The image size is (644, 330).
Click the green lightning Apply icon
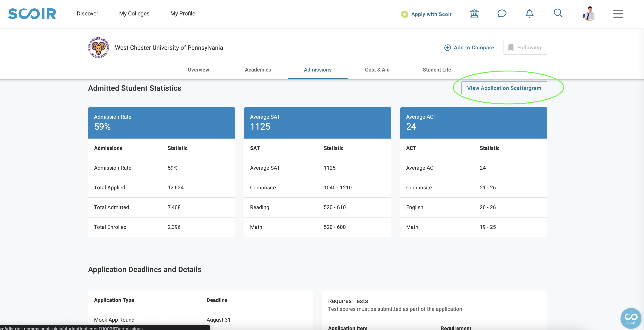pos(405,14)
